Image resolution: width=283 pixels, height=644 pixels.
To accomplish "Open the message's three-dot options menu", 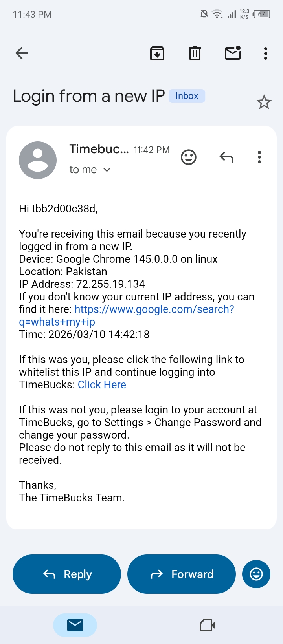I will 259,157.
